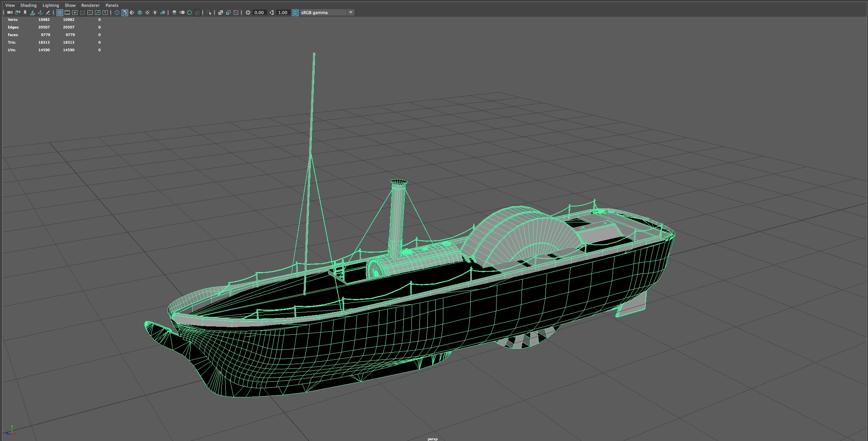Viewport: 868px width, 441px height.
Task: Click the Faces label in heads-up display
Action: click(13, 35)
